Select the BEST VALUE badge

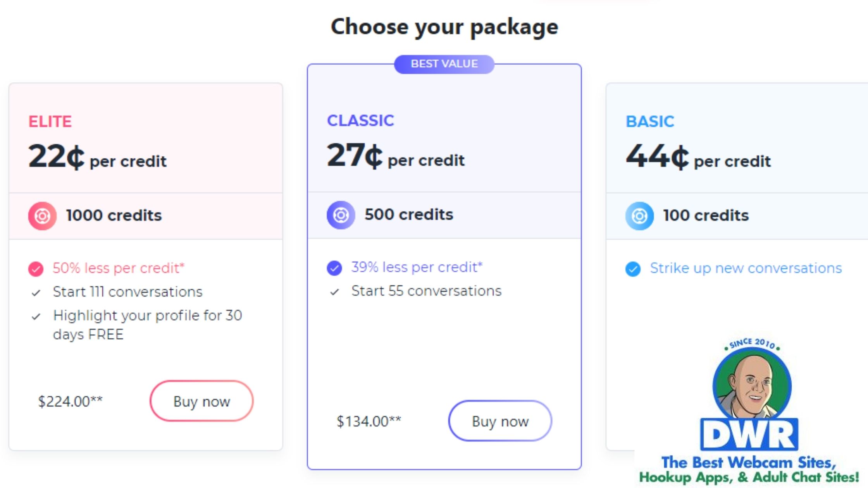click(444, 64)
